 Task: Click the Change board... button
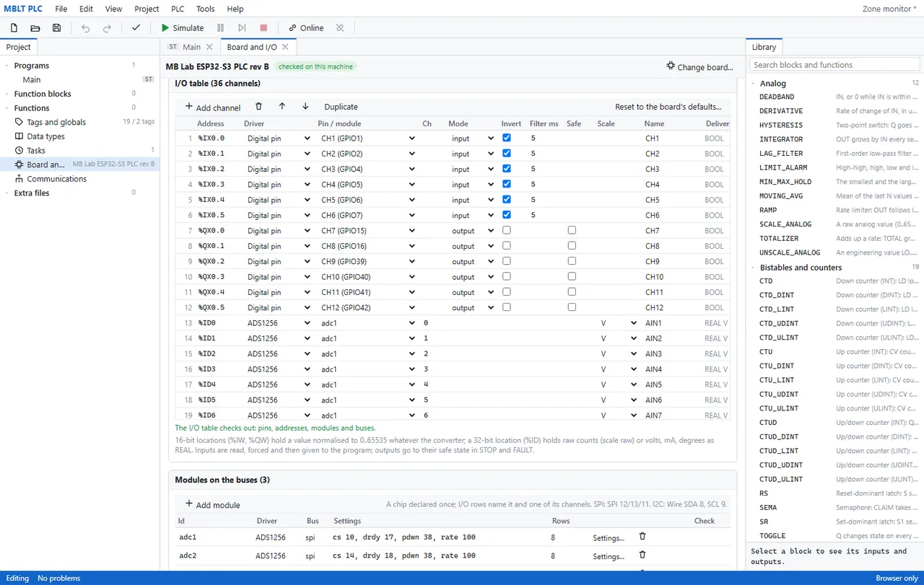[x=699, y=66]
